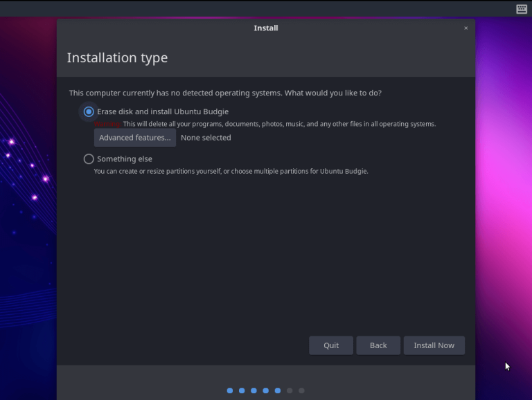Click the description about resizing partitions yourself

231,172
